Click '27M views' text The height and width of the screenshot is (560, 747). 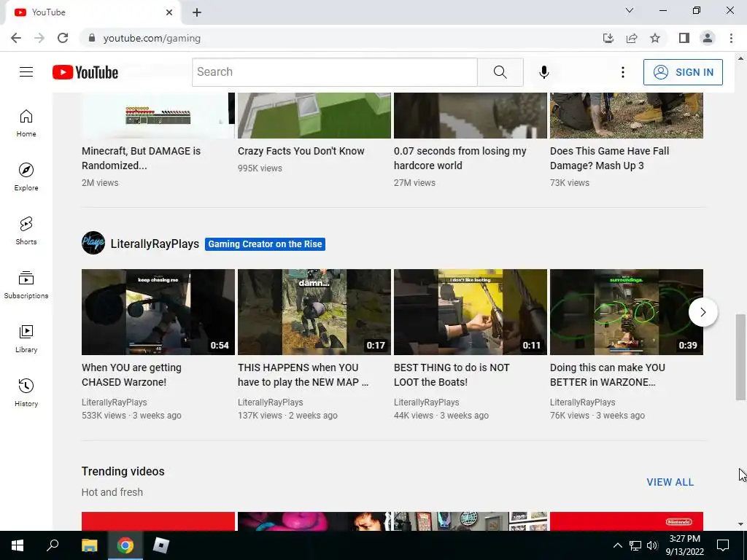[x=414, y=183]
